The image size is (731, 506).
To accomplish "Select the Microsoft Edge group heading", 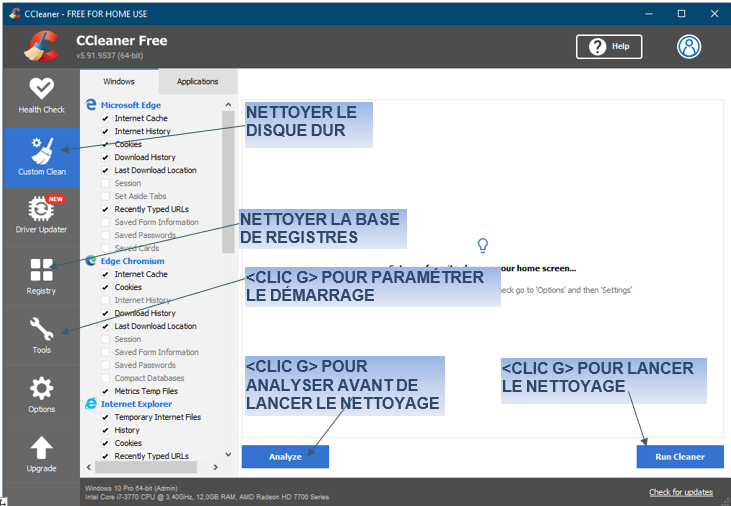I will click(131, 105).
